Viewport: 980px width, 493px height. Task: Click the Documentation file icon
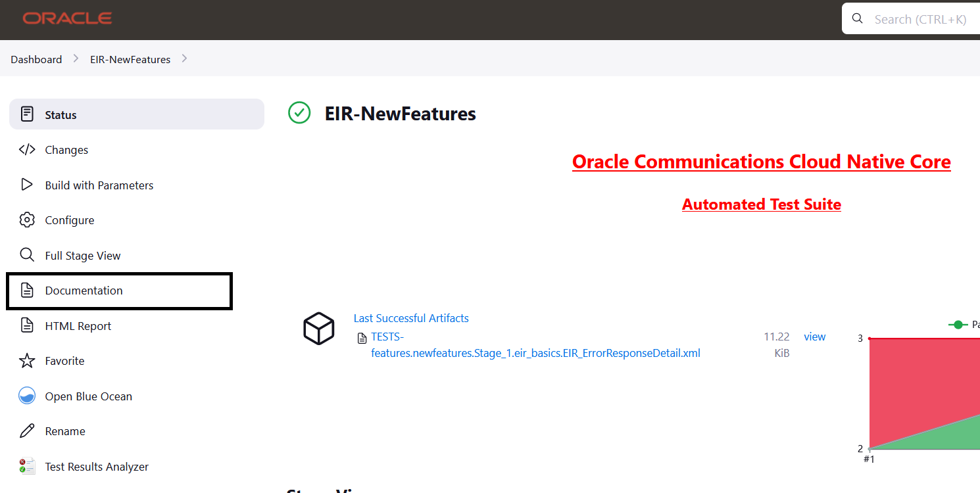coord(27,290)
